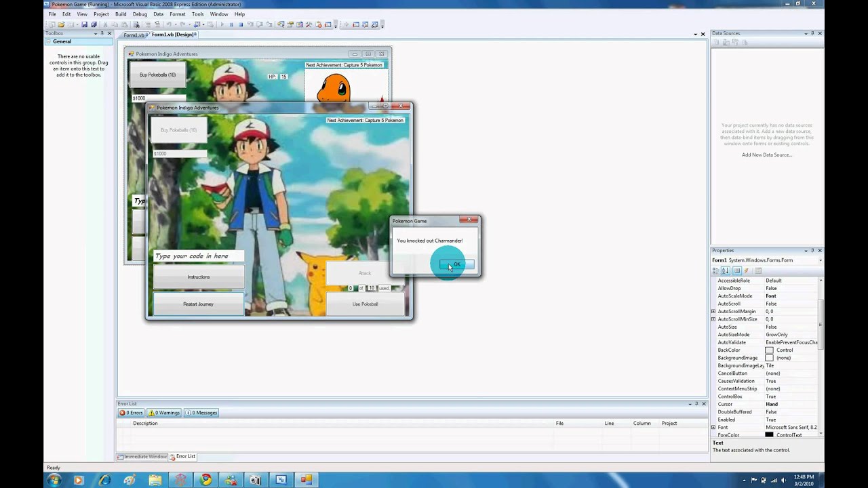Expand the Font property
Viewport: 868px width, 488px height.
click(713, 428)
